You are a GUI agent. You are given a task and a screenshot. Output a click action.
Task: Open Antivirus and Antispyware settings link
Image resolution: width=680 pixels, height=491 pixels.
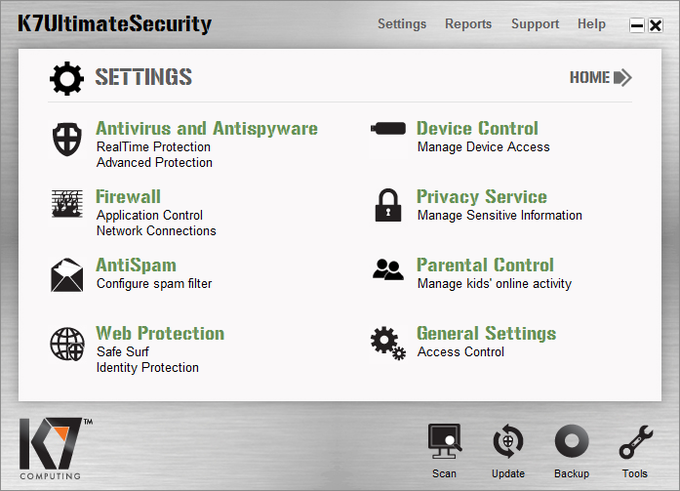coord(206,128)
